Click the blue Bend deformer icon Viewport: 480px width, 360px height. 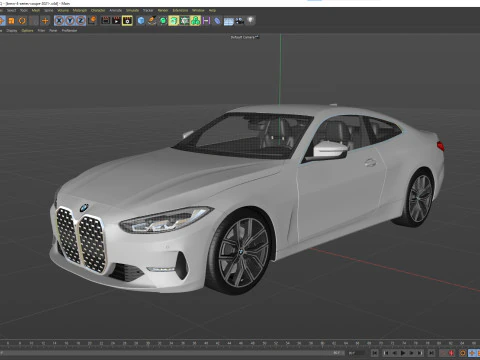click(x=217, y=21)
